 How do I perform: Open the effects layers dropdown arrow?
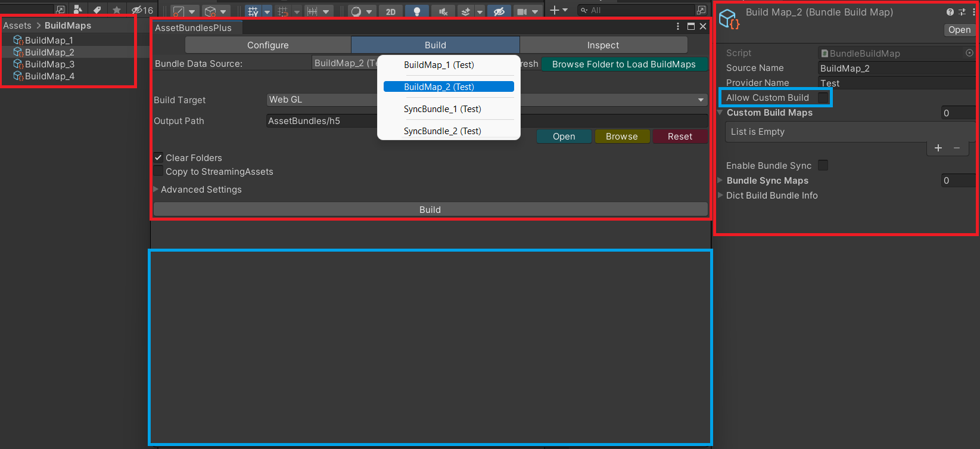pyautogui.click(x=480, y=11)
